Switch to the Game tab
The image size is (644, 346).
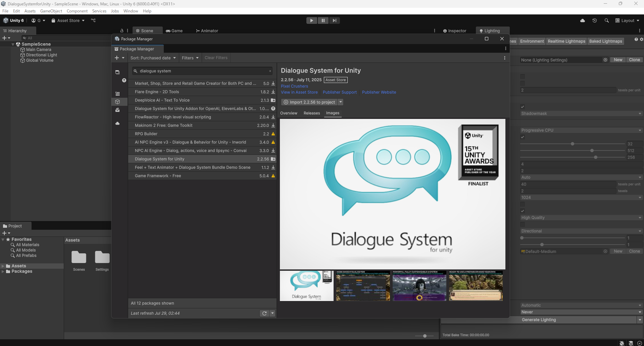coord(174,31)
